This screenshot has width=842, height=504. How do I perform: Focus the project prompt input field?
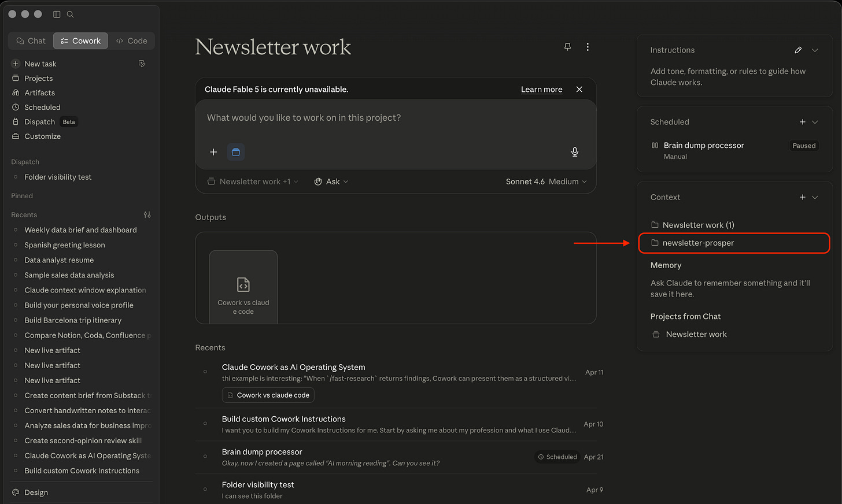(x=396, y=118)
